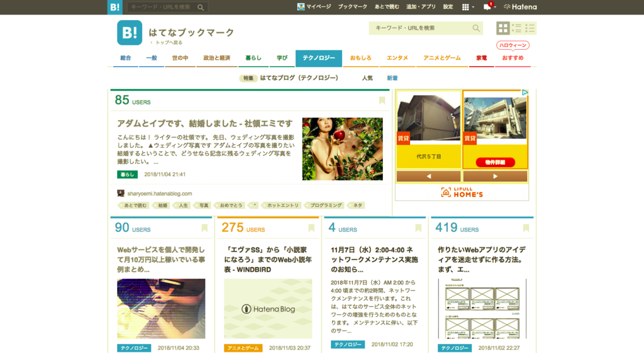The height and width of the screenshot is (353, 644).
Task: Select the アニメとゲーム category tab
Action: click(x=442, y=58)
